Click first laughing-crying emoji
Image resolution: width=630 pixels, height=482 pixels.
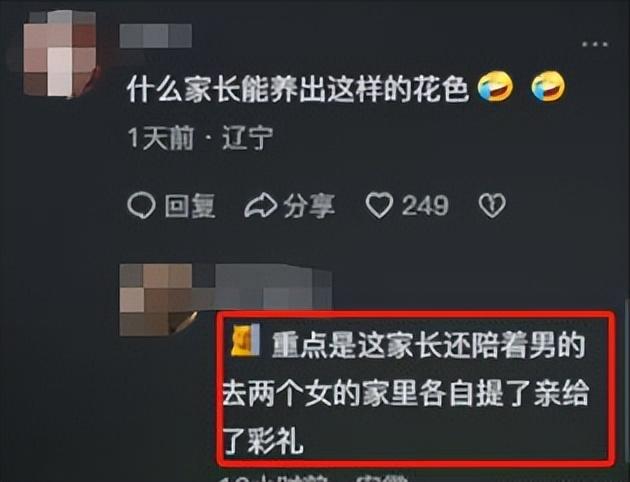[x=495, y=86]
